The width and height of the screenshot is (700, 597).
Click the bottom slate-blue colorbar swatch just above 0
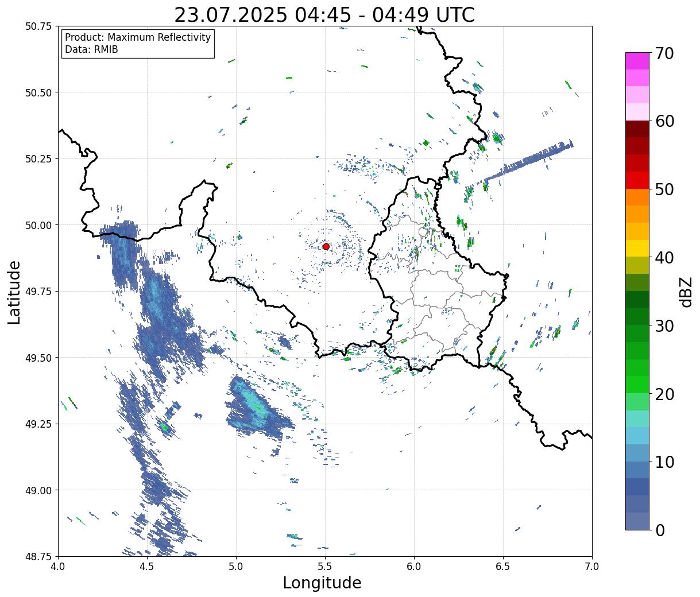click(x=637, y=521)
